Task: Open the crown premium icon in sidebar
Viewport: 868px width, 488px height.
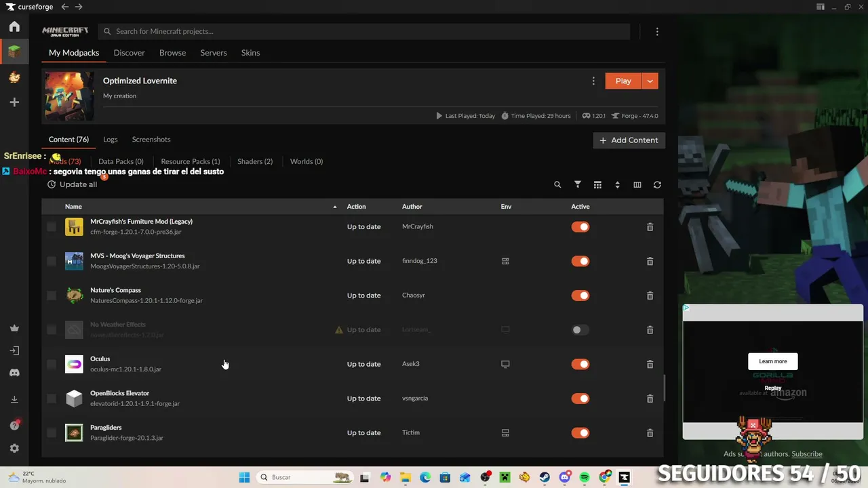Action: 14,328
